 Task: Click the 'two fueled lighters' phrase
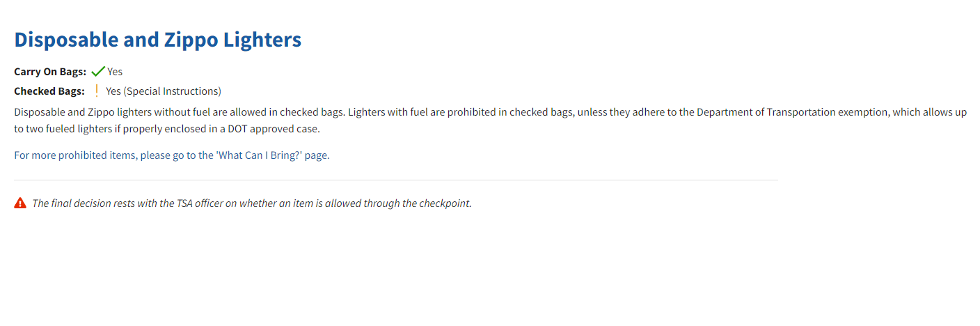click(x=70, y=129)
